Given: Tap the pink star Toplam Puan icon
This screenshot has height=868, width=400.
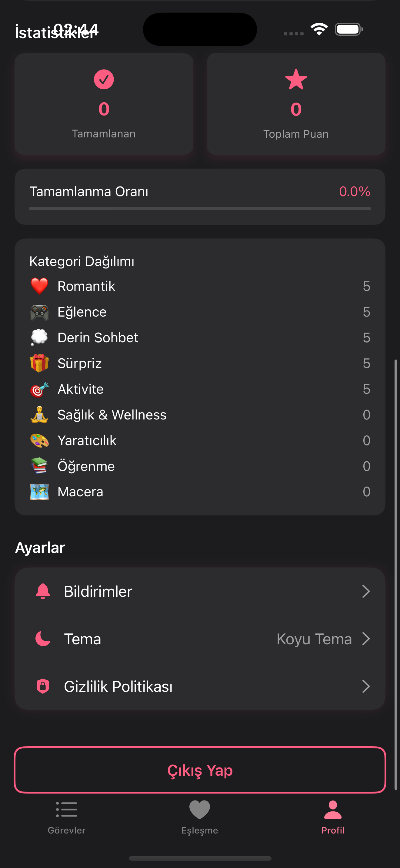Looking at the screenshot, I should coord(296,80).
